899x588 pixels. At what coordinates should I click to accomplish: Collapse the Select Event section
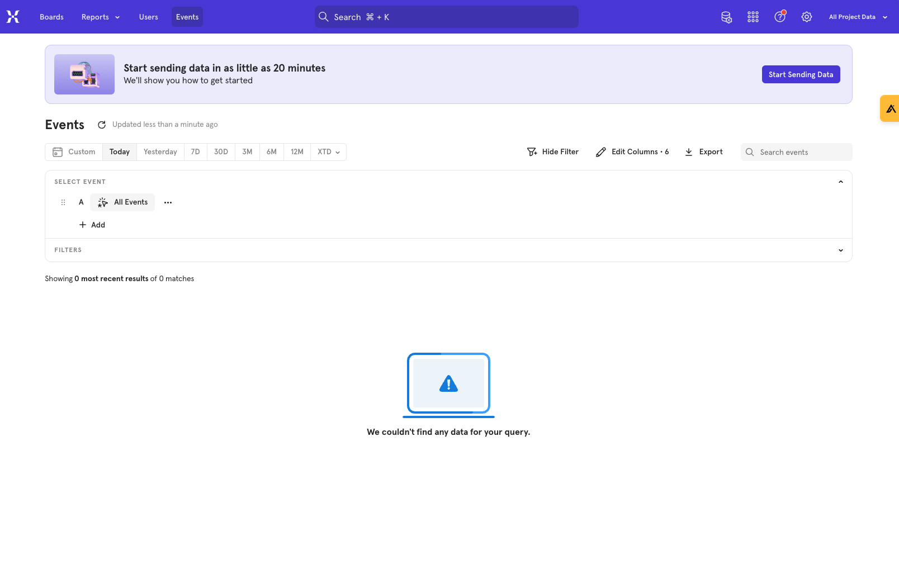pos(840,182)
